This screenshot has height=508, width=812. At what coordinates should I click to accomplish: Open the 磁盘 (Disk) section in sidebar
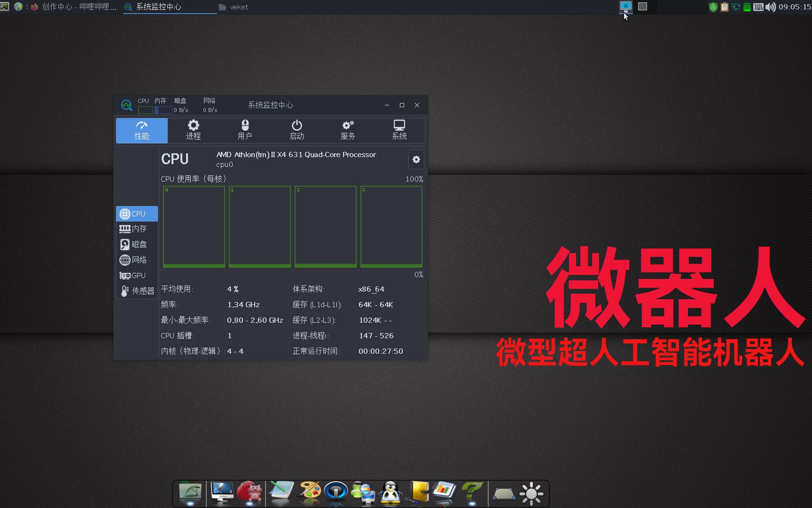tap(137, 244)
